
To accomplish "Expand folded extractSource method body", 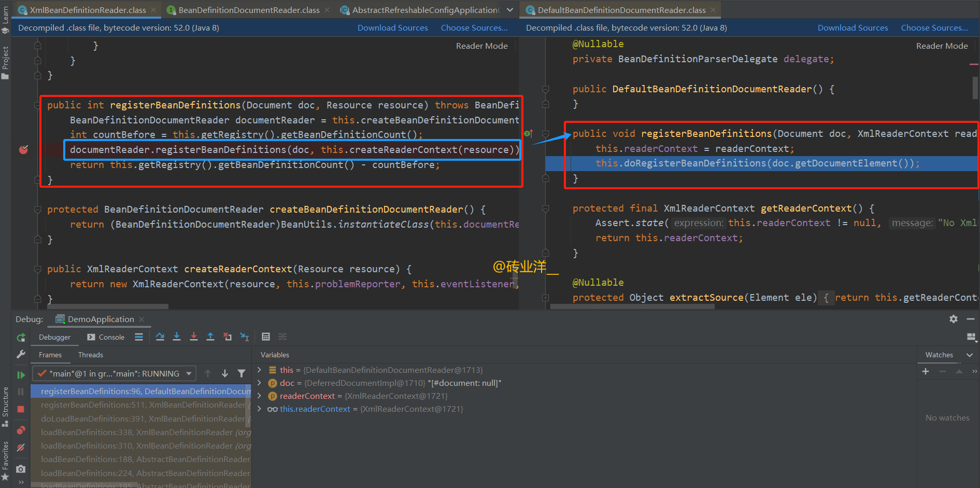I will click(x=545, y=298).
